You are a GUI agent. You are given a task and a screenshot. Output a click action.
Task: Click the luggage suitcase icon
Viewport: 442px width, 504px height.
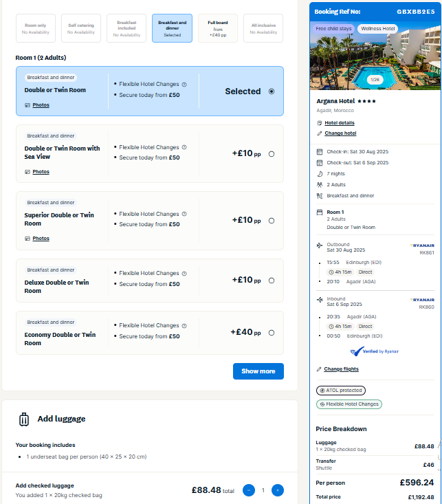24,419
